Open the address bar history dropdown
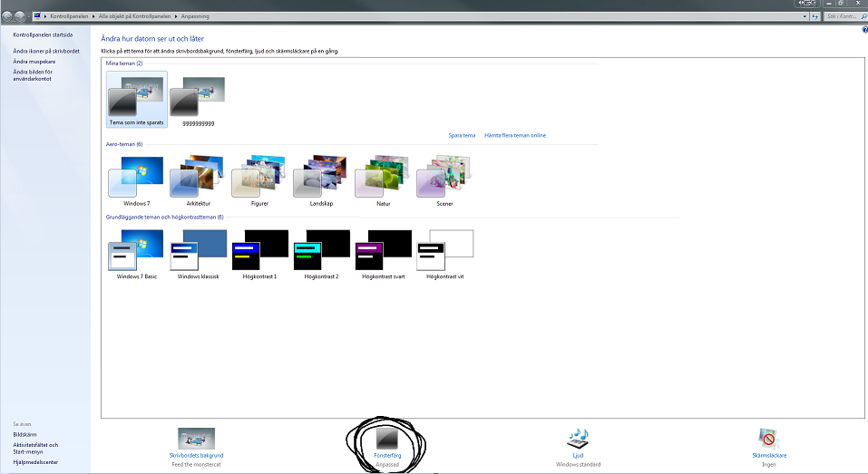The image size is (868, 474). click(x=805, y=16)
